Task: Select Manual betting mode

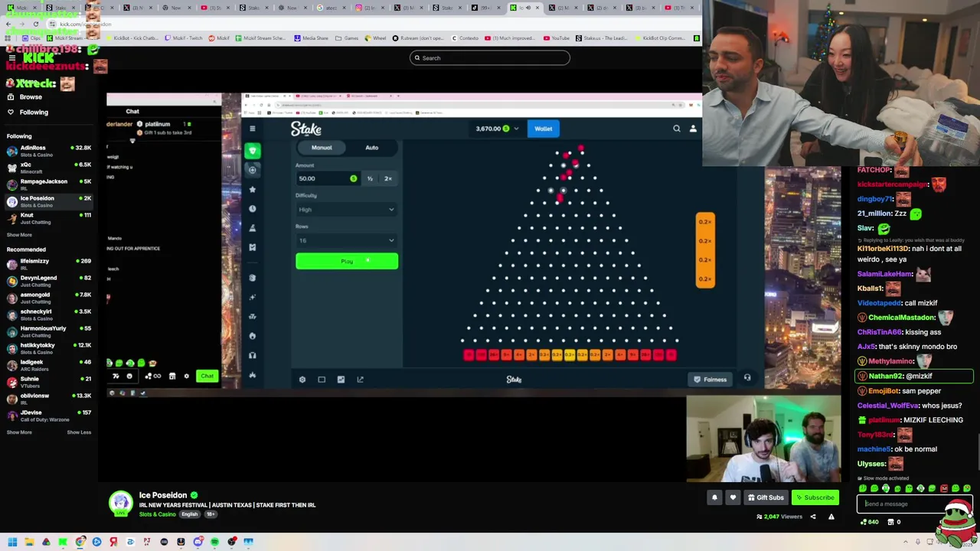Action: (x=322, y=148)
